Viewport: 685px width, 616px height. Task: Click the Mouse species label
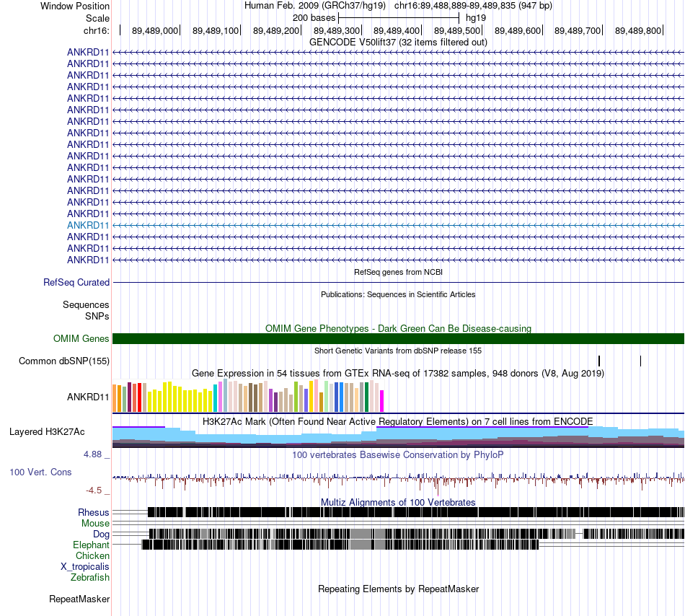[95, 524]
